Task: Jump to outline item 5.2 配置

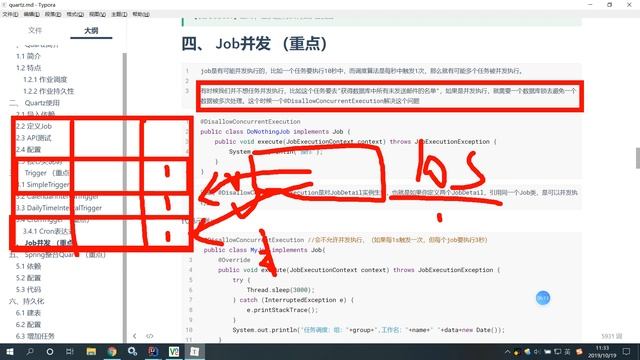Action: pyautogui.click(x=28, y=278)
